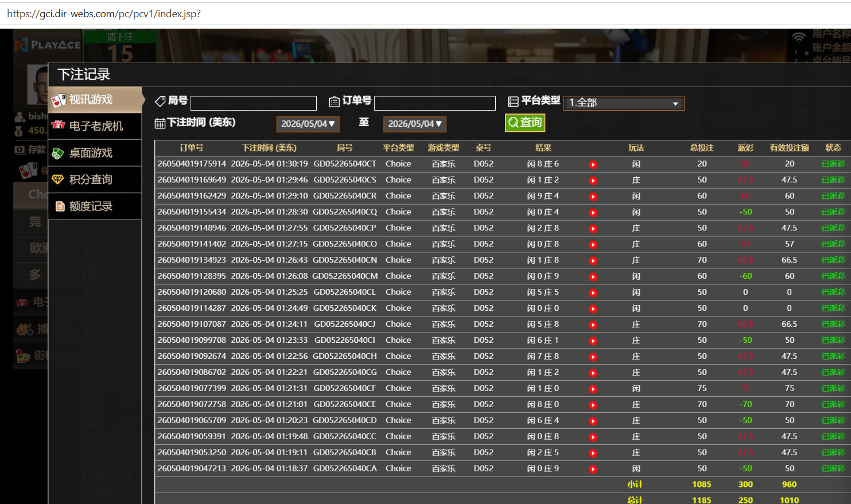Play video for order 260504019148946
The width and height of the screenshot is (851, 504).
pyautogui.click(x=593, y=229)
